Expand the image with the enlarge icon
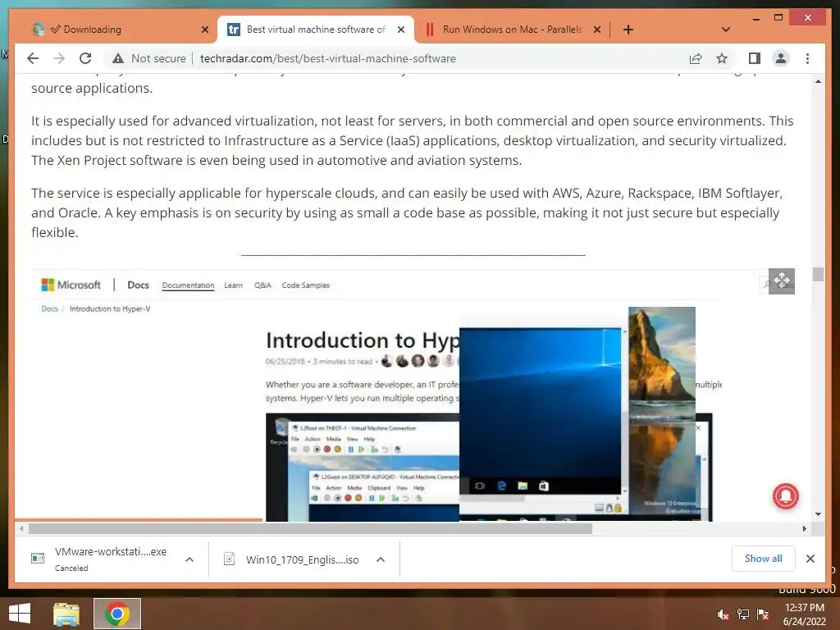 pos(782,281)
